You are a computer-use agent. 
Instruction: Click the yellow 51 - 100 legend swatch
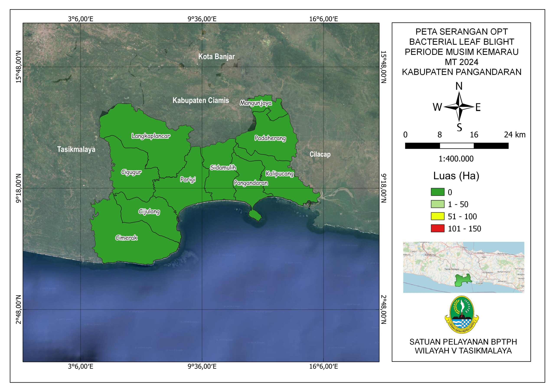[437, 216]
